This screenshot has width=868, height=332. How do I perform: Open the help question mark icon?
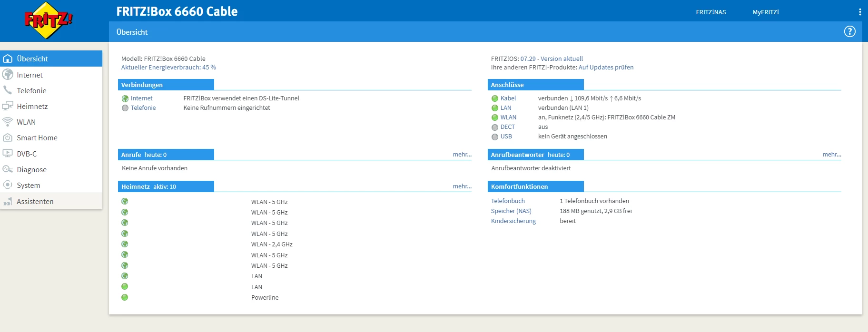tap(849, 31)
